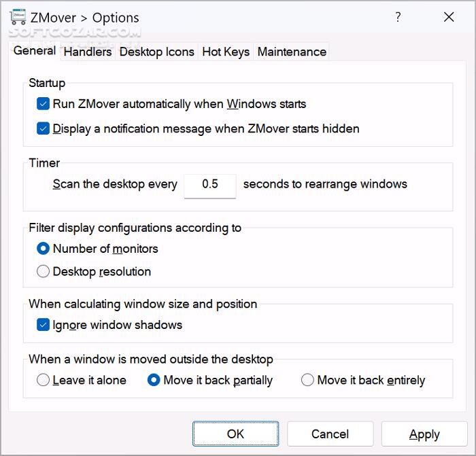Switch to the Desktop Icons tab
The width and height of the screenshot is (476, 456).
[157, 52]
